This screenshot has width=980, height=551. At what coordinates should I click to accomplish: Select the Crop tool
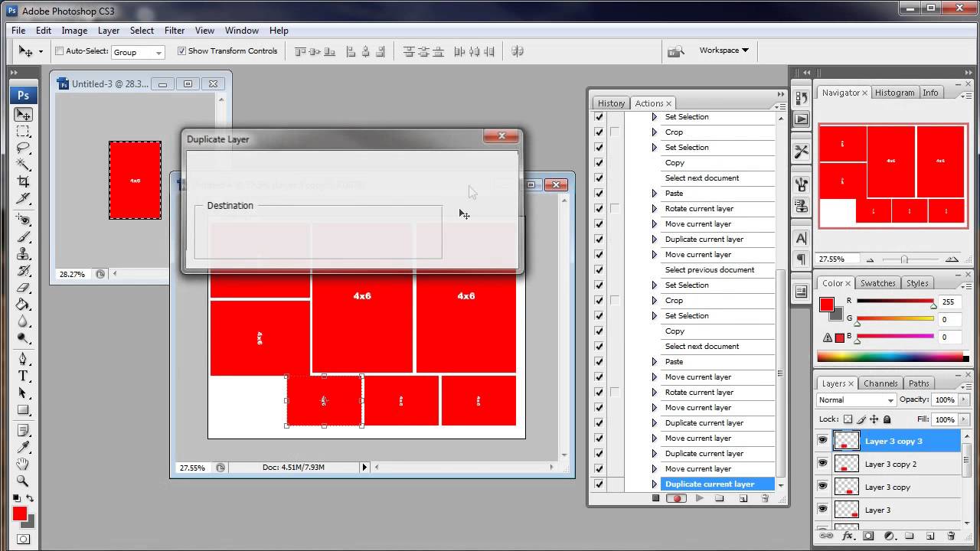[23, 181]
